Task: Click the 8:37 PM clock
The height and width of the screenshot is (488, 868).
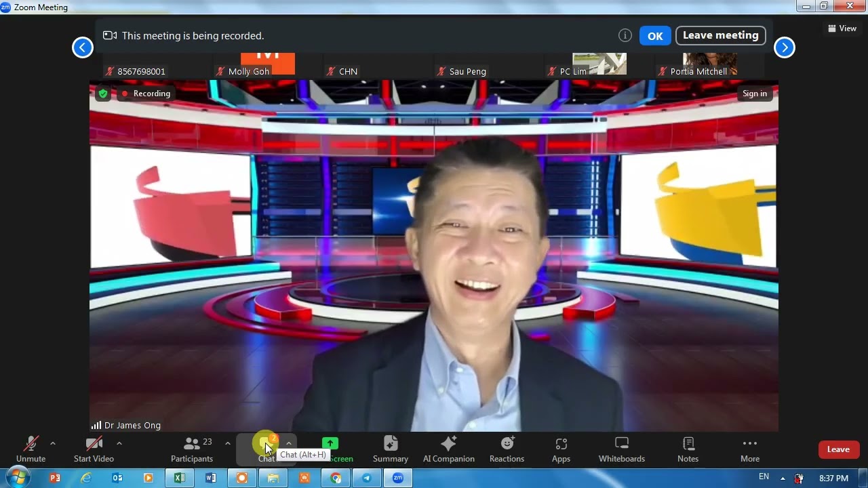Action: click(833, 478)
